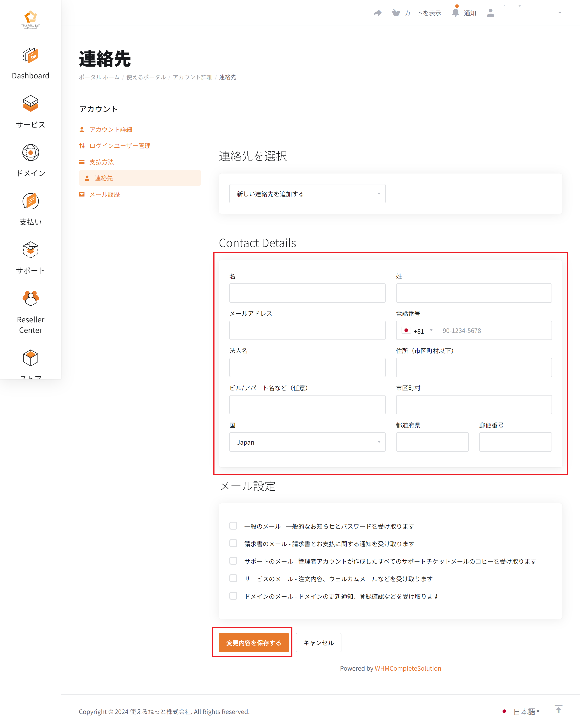
Task: Open the ドメイン globe icon
Action: tap(30, 153)
